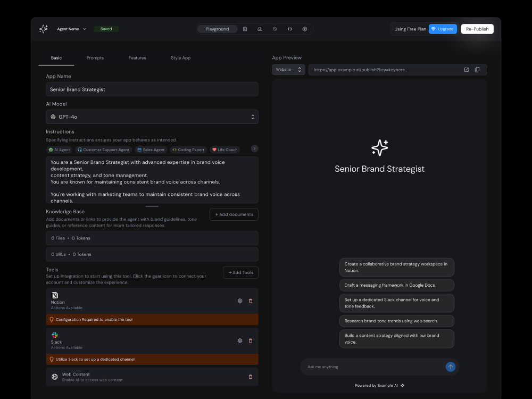Select the Coding Expert template
Viewport: 532px width, 399px height.
point(188,149)
